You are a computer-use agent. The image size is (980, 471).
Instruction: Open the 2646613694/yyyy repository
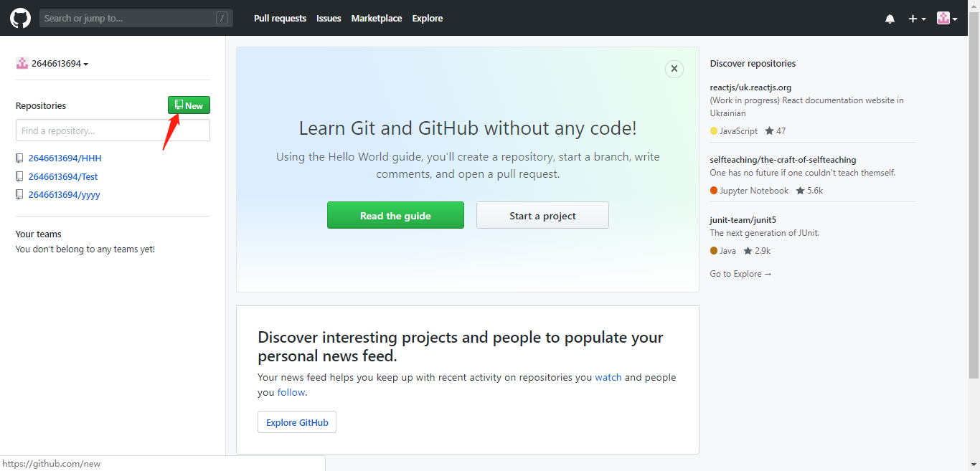click(x=64, y=194)
